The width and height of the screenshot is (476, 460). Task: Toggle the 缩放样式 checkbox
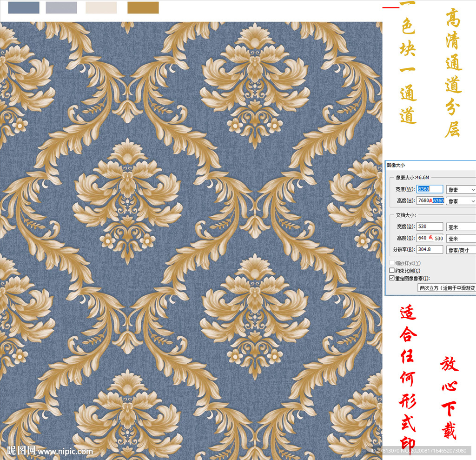(392, 263)
